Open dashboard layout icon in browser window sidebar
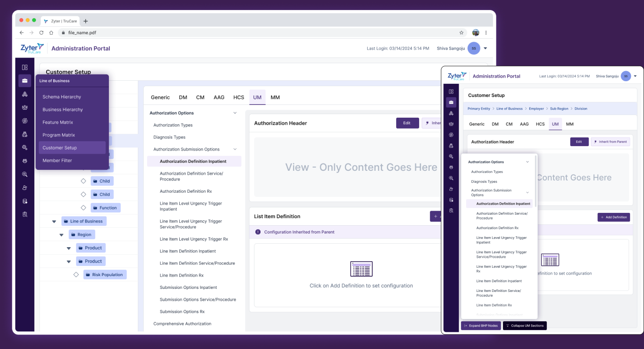This screenshot has height=349, width=644. 25,67
